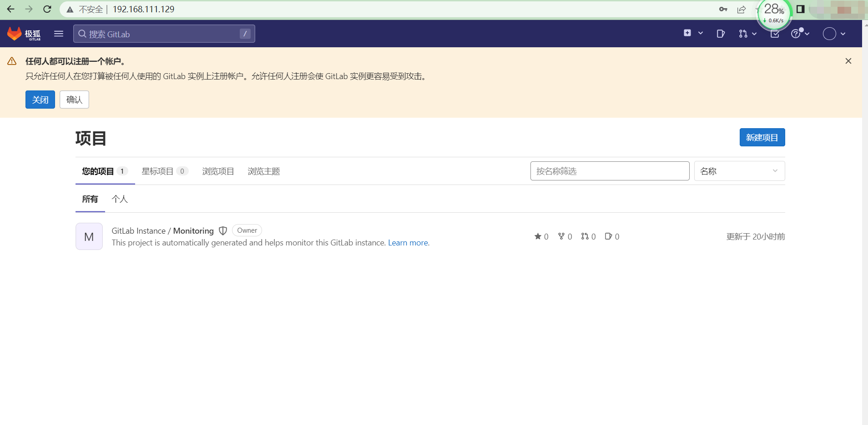Viewport: 868px width, 425px height.
Task: Switch to the 星标项目 tab
Action: click(165, 171)
